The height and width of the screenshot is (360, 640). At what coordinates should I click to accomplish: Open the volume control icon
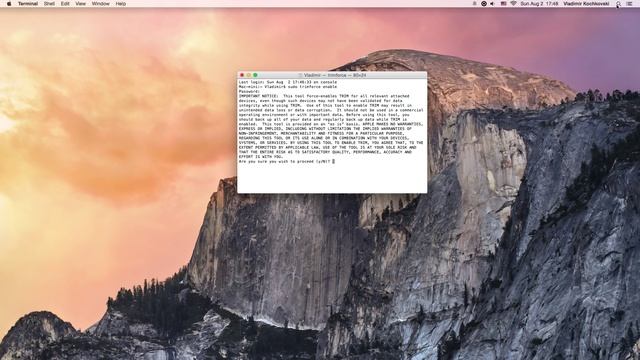coord(493,4)
